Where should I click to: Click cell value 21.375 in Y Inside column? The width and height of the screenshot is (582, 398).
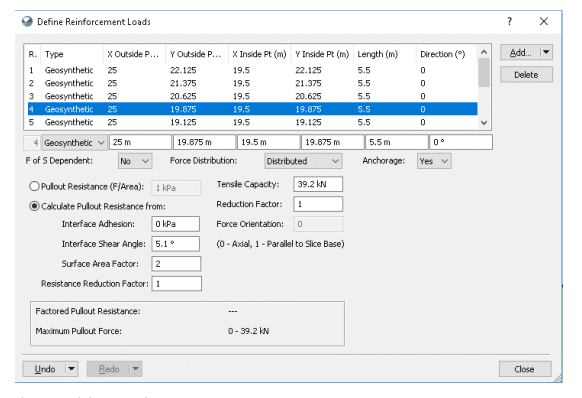pyautogui.click(x=308, y=83)
